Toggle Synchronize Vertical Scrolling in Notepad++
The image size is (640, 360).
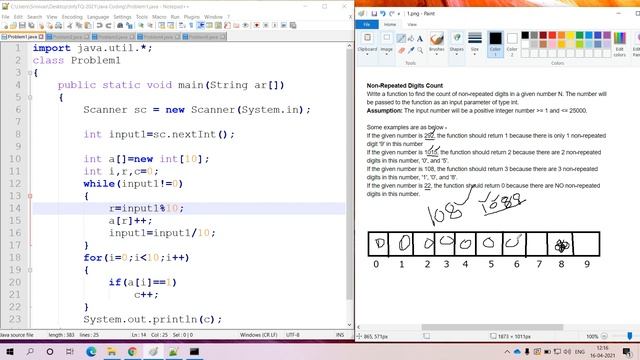coord(161,25)
